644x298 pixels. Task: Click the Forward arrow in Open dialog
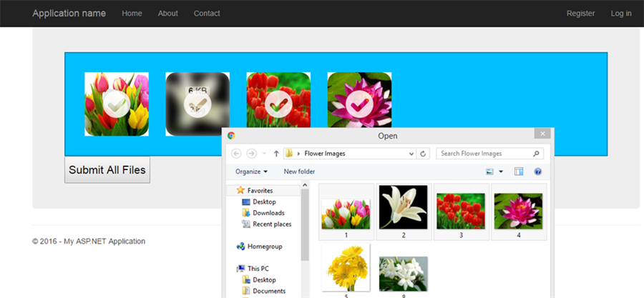tap(251, 154)
